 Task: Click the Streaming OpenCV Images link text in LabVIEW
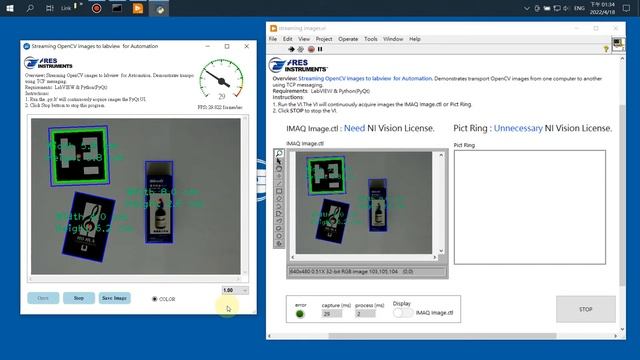365,78
